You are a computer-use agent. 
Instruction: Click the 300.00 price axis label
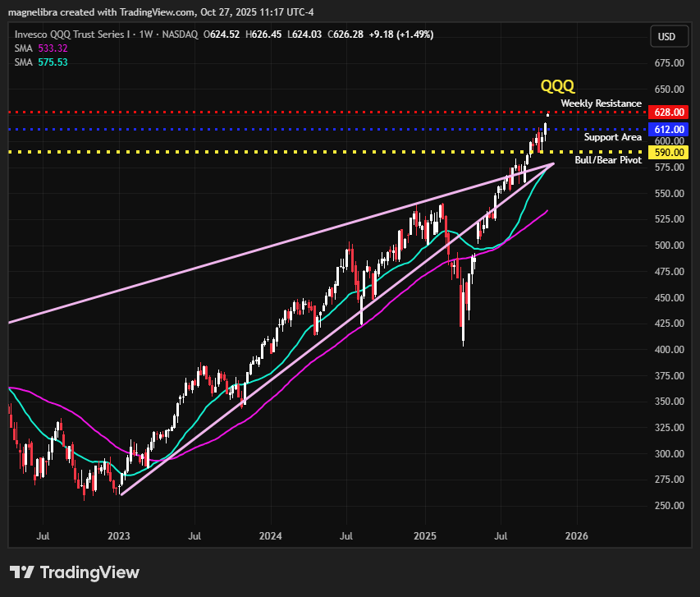point(669,453)
